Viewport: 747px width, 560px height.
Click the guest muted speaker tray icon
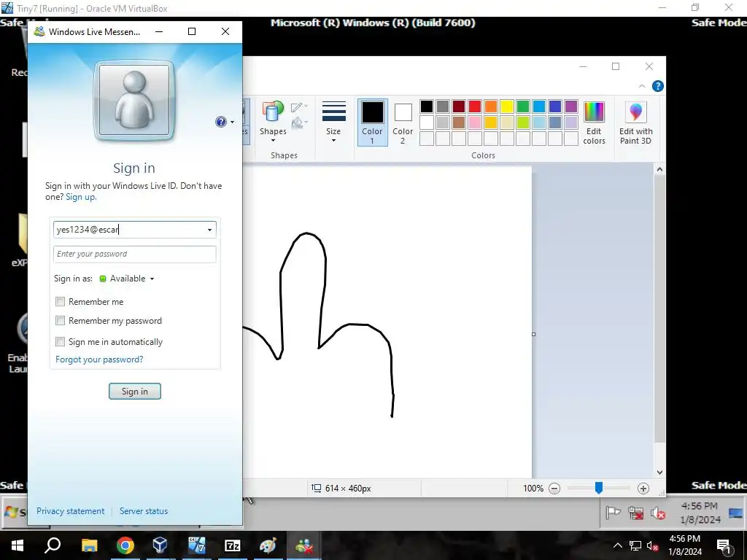coord(658,513)
